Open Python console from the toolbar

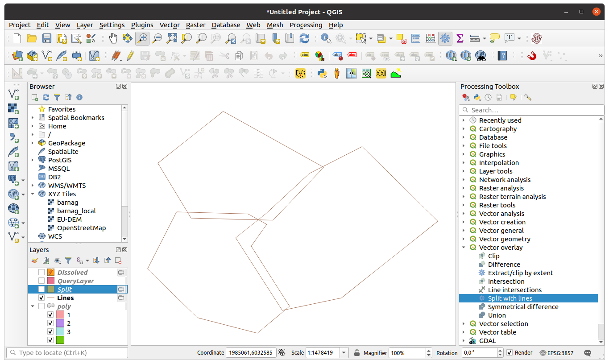(322, 73)
